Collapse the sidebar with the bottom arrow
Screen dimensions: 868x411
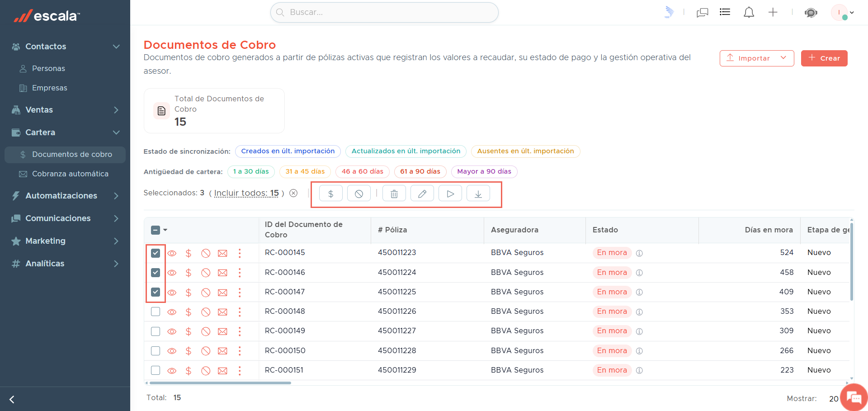click(12, 399)
